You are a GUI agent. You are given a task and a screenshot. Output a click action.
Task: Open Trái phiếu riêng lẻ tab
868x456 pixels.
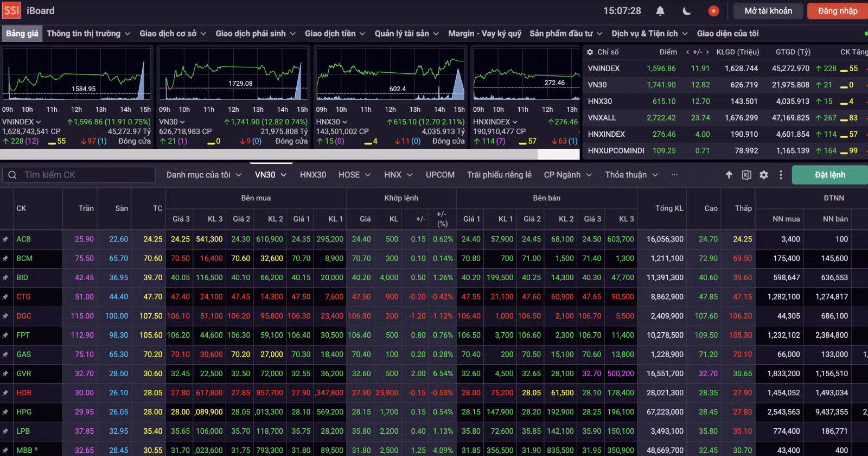tap(499, 175)
